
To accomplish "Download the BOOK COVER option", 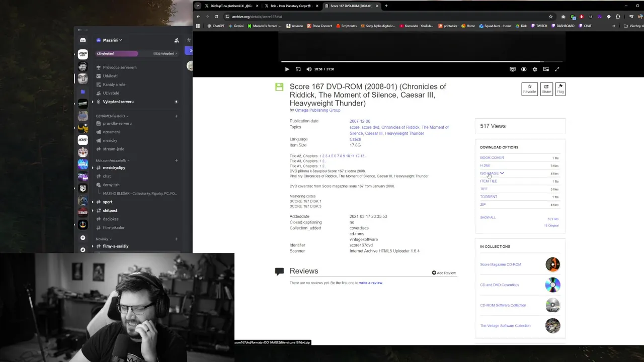I will [x=492, y=158].
